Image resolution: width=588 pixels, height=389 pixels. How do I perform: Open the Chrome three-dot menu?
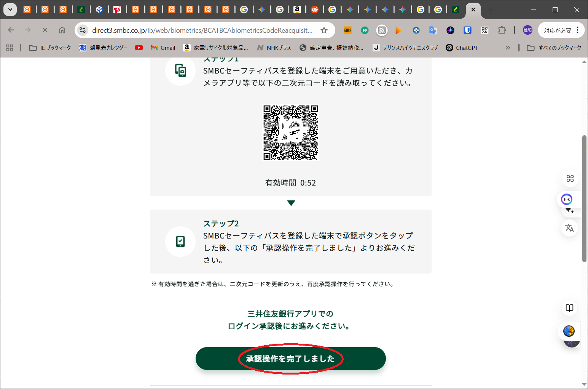[578, 30]
